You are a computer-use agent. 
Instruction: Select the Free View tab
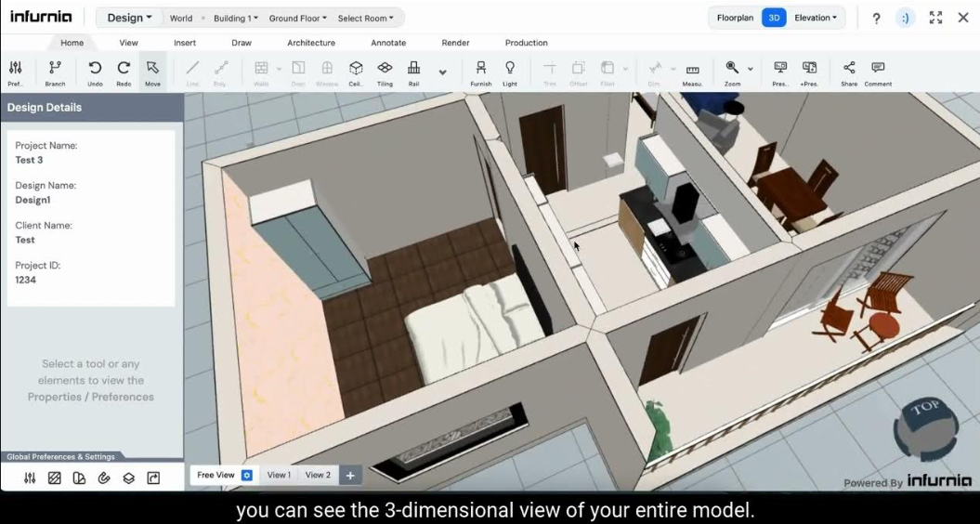coord(216,476)
